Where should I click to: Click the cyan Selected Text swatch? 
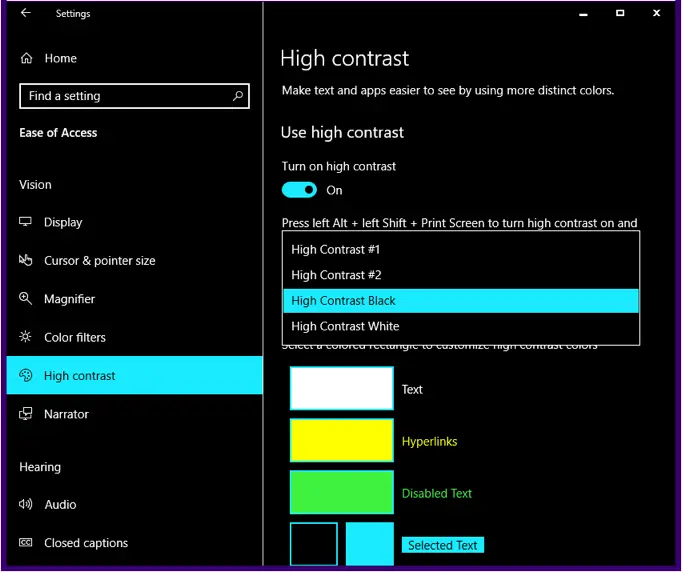pyautogui.click(x=370, y=544)
